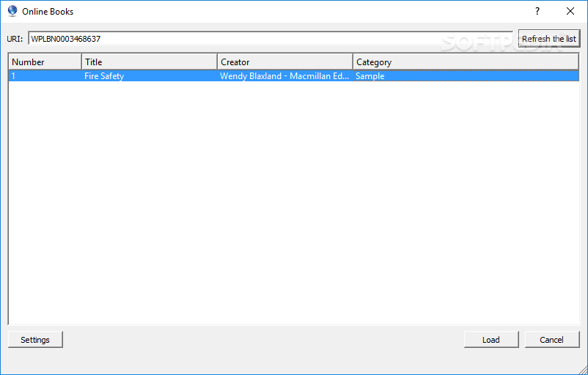Click Wendy Blaxland creator cell

pos(285,75)
